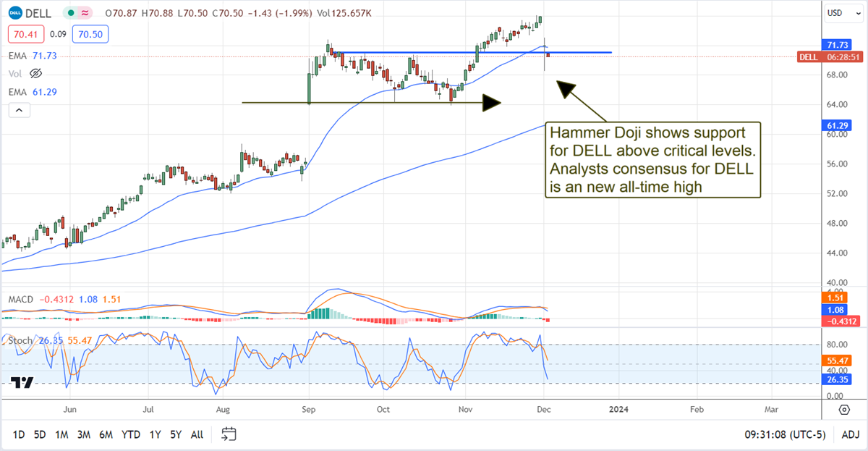Select the All time range
This screenshot has width=868, height=451.
[x=197, y=434]
